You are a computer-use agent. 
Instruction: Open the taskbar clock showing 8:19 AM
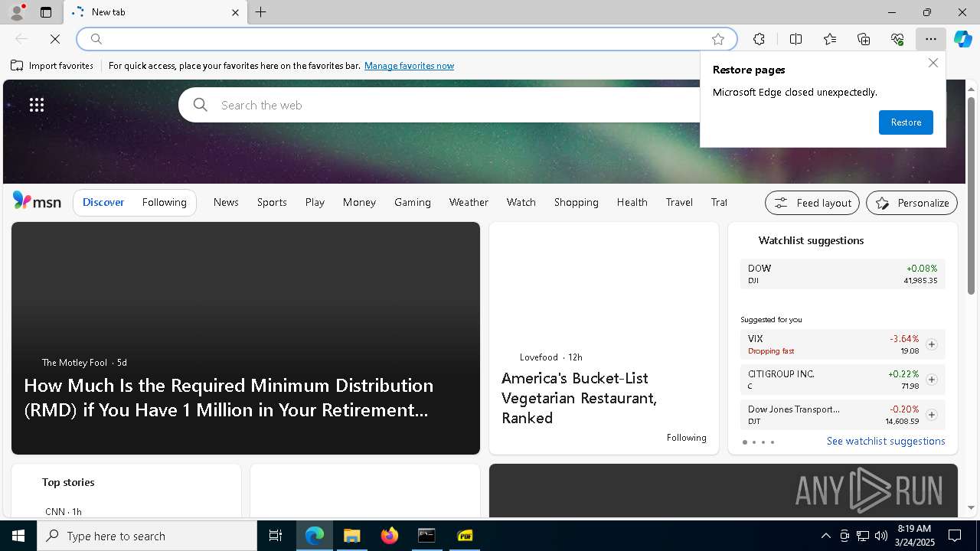[x=913, y=536]
